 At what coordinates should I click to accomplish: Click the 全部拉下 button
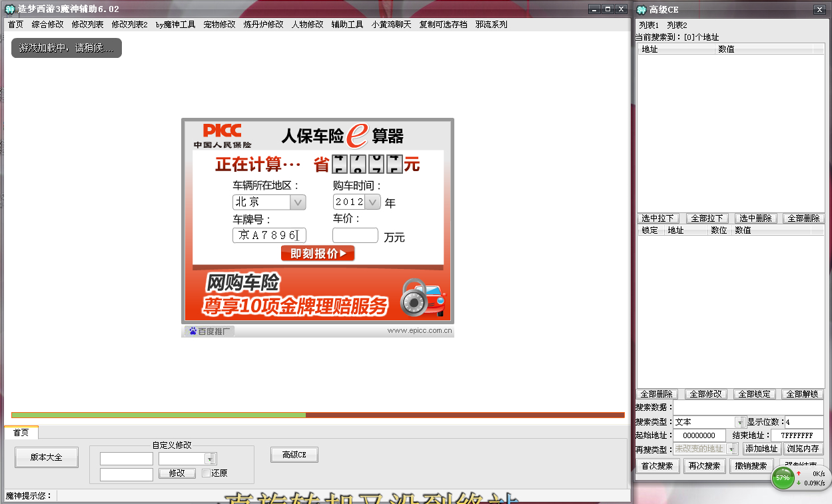pos(707,218)
